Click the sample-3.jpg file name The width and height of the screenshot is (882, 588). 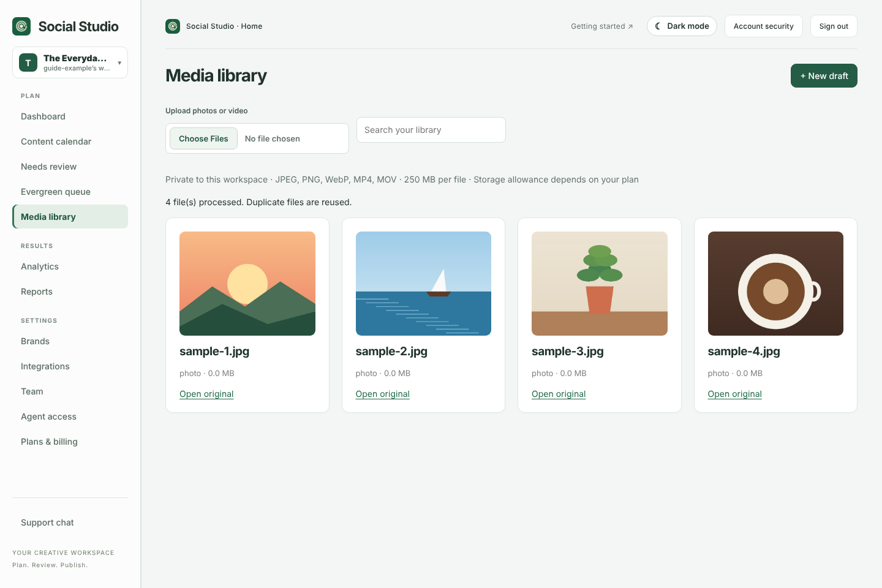pos(568,352)
